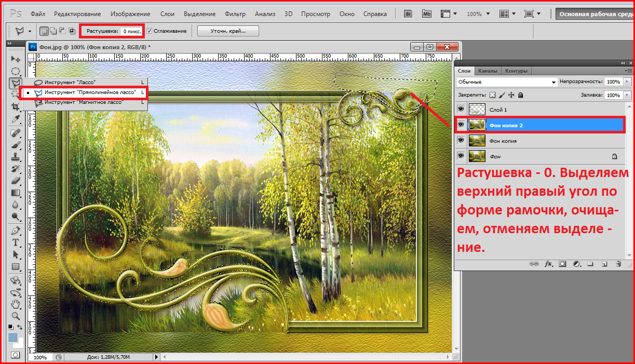The width and height of the screenshot is (635, 364).
Task: Select the Crop tool
Action: (16, 106)
